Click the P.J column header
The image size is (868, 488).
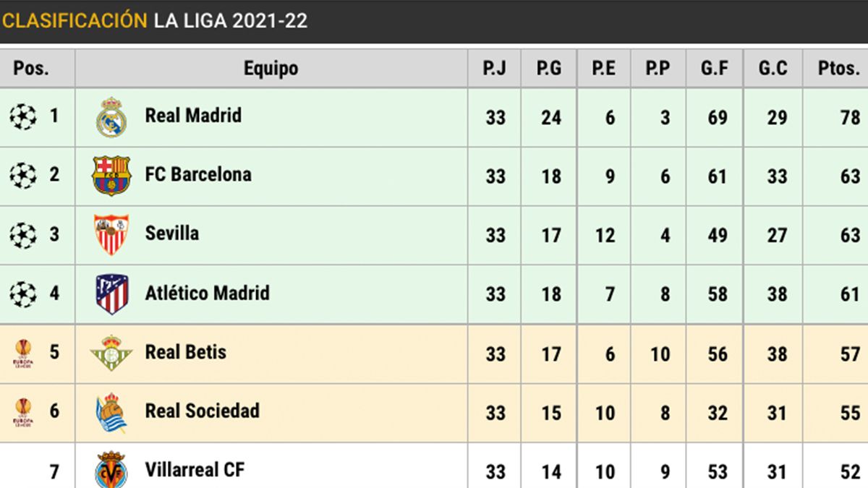(x=495, y=69)
